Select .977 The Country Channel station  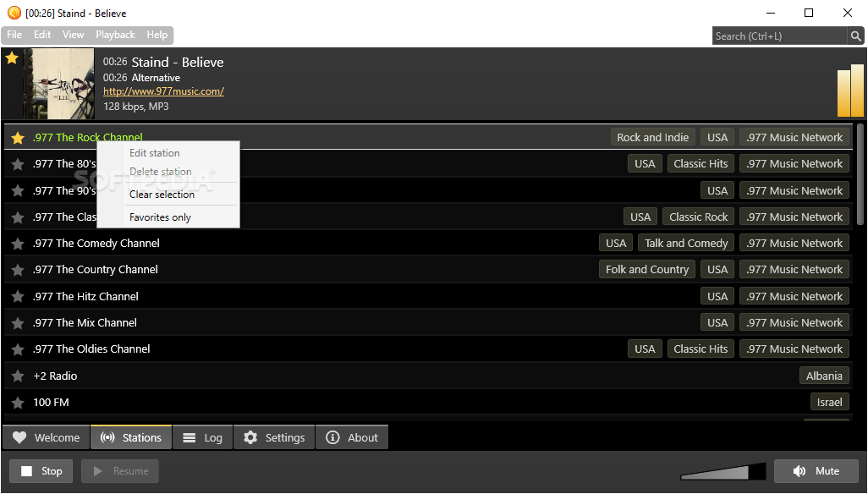point(96,270)
